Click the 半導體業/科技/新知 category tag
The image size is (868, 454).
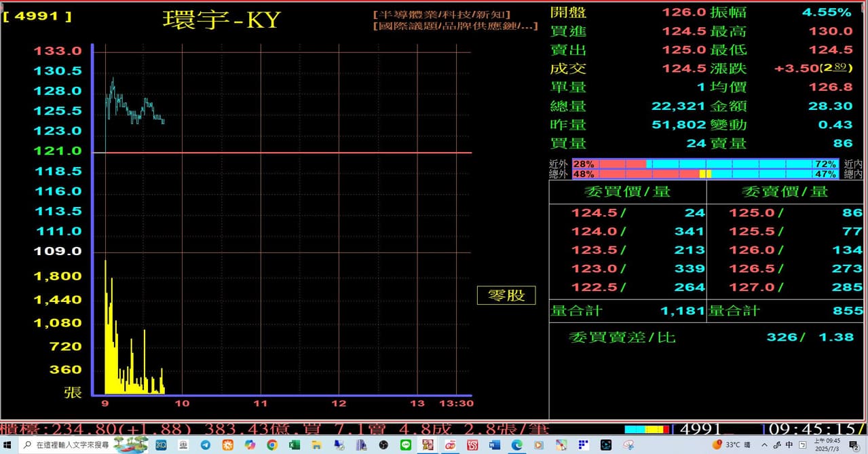[x=442, y=14]
